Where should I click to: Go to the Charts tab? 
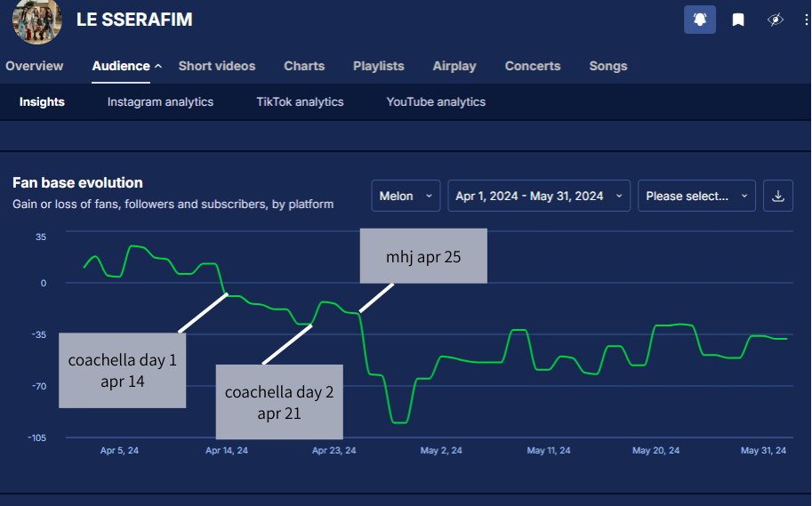(x=304, y=66)
